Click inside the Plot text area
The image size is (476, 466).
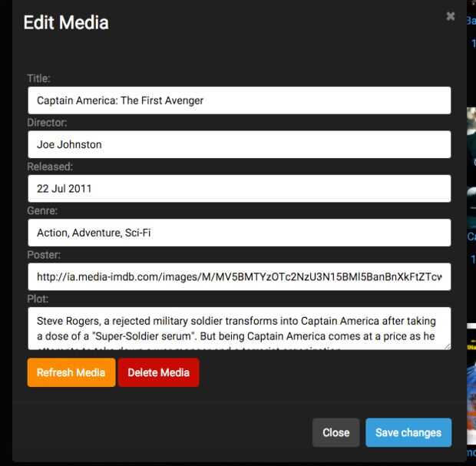[240, 329]
